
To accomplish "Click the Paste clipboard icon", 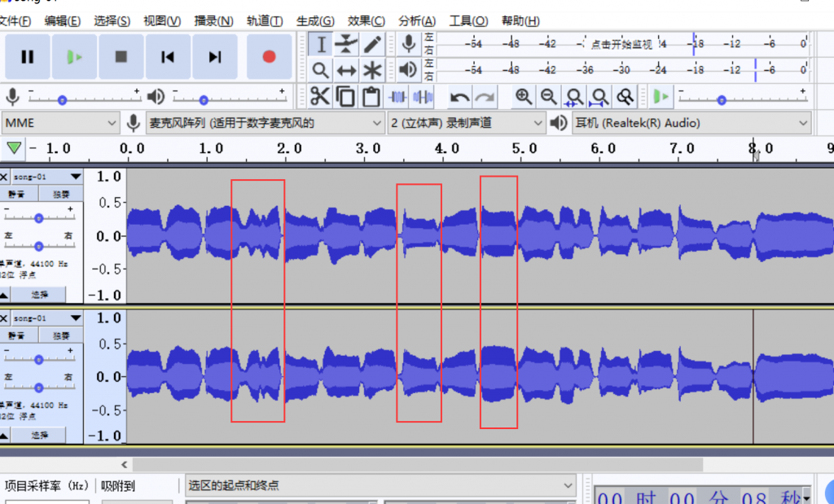I will tap(371, 97).
